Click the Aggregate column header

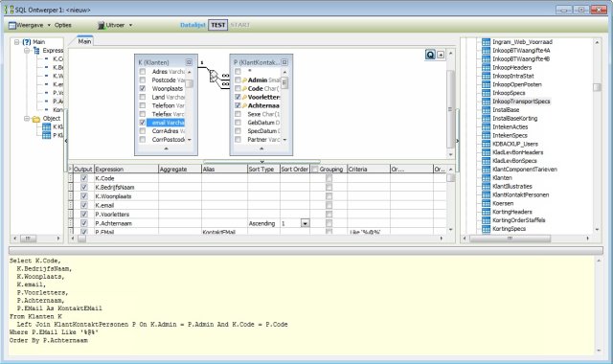[180, 170]
